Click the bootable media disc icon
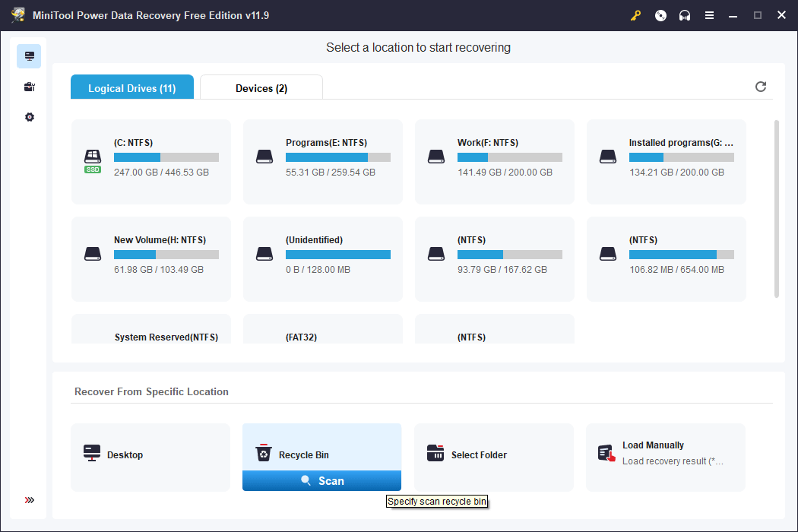 (x=660, y=15)
